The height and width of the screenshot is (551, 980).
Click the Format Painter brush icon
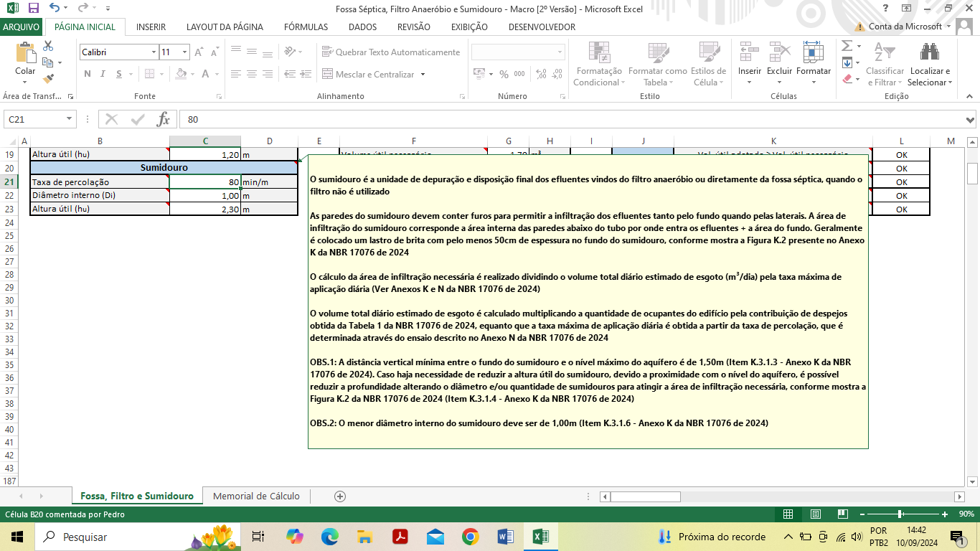pyautogui.click(x=48, y=79)
